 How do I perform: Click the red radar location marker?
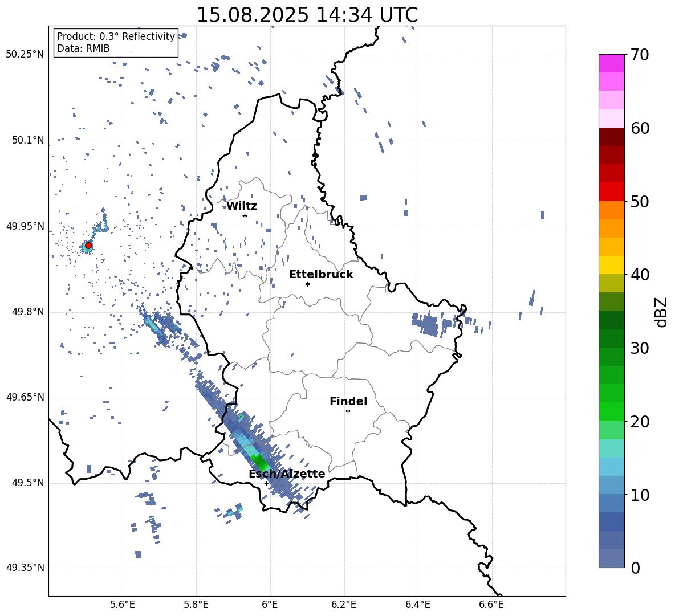pos(88,246)
